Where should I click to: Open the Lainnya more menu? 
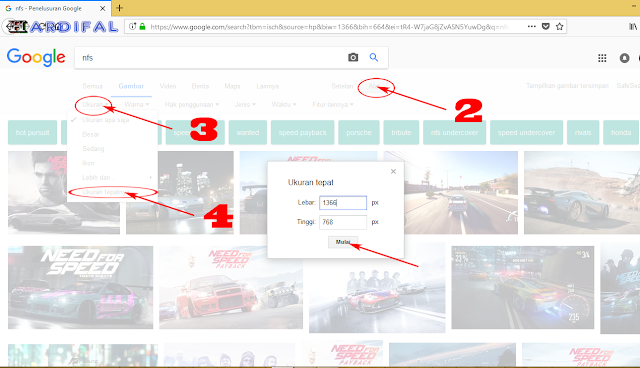267,86
